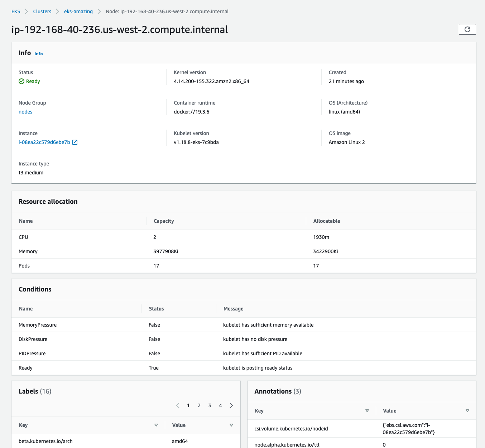Image resolution: width=485 pixels, height=448 pixels.
Task: Click the Allocatable column header
Action: (327, 221)
